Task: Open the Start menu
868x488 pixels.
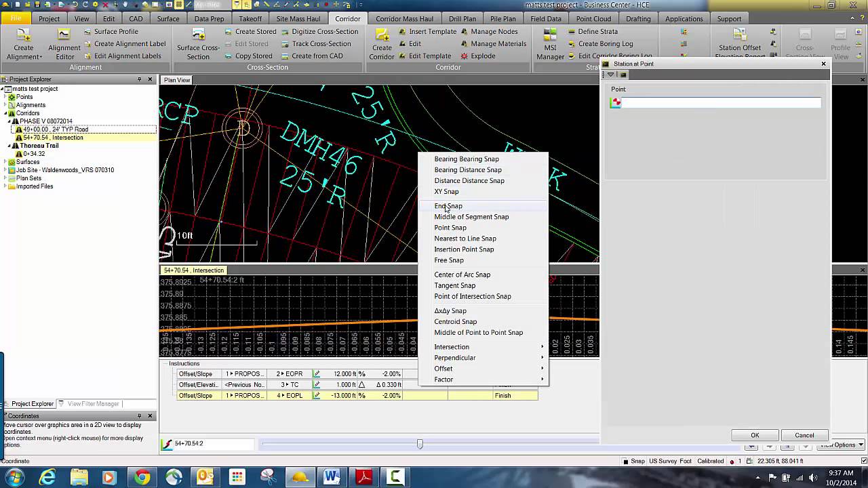Action: (x=14, y=477)
